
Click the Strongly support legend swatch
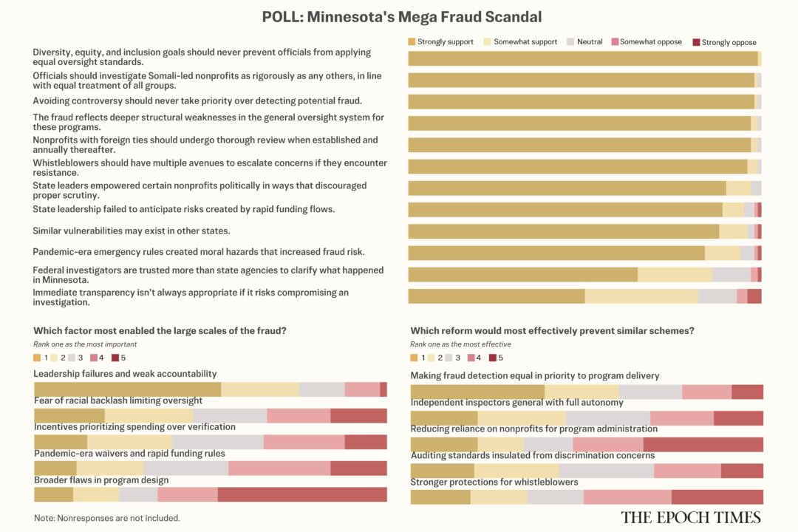412,42
